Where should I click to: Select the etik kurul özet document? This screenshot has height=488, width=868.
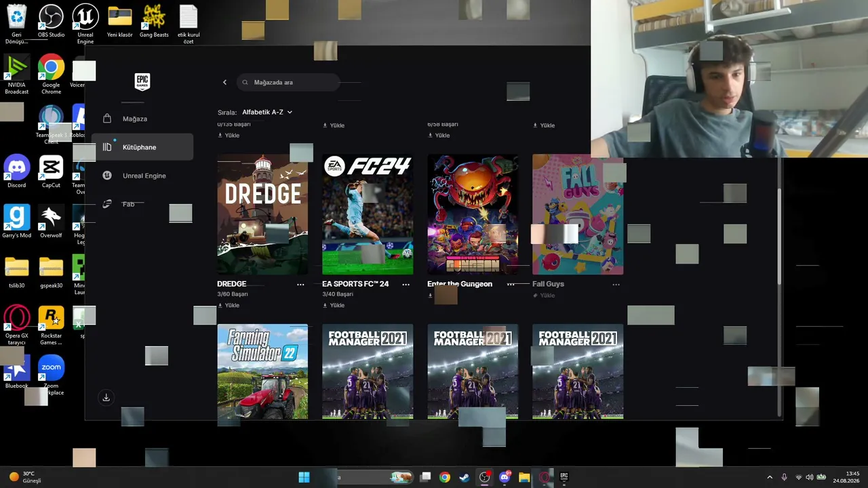[189, 24]
